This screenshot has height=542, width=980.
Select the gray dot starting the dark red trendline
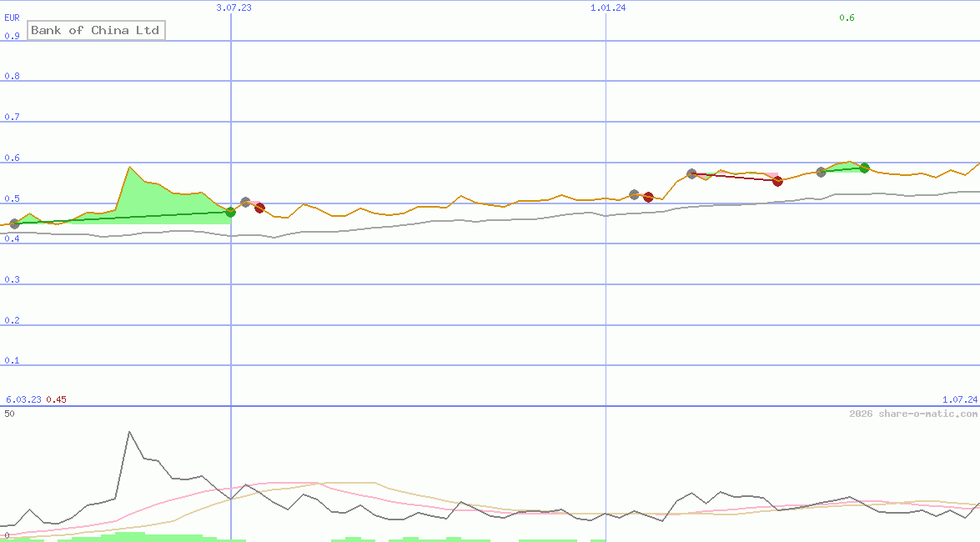coord(691,173)
